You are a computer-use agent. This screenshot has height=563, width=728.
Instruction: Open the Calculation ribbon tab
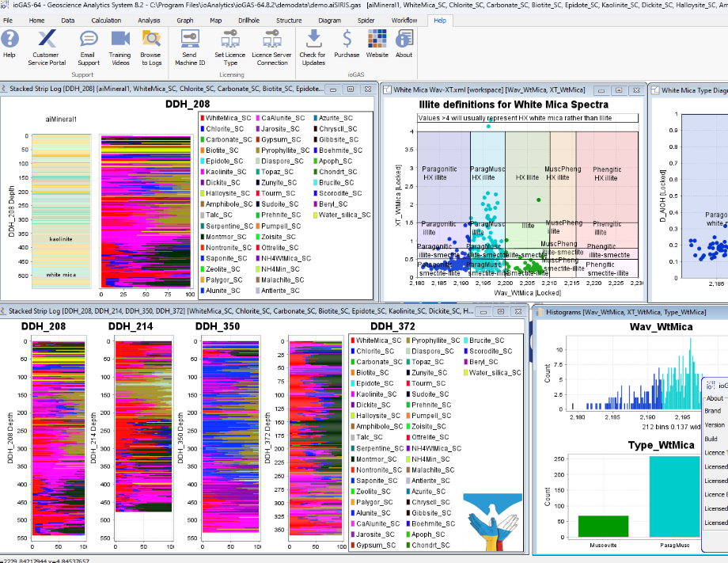pyautogui.click(x=106, y=21)
